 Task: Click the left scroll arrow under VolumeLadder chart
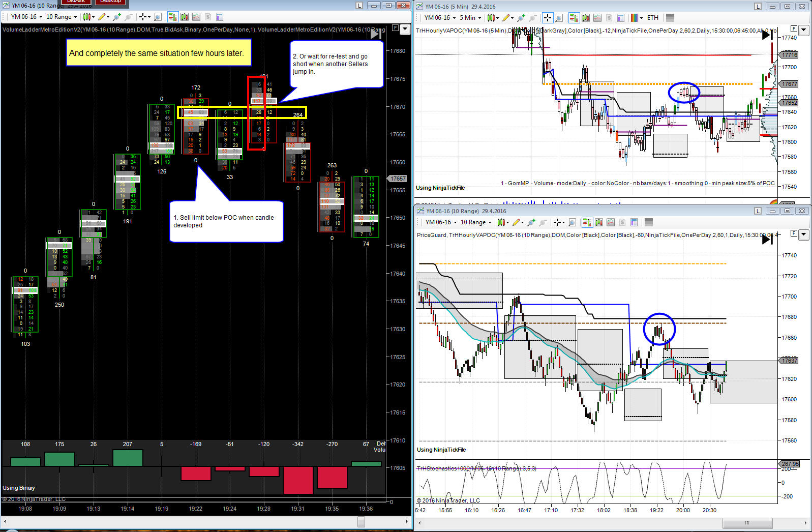coord(4,521)
